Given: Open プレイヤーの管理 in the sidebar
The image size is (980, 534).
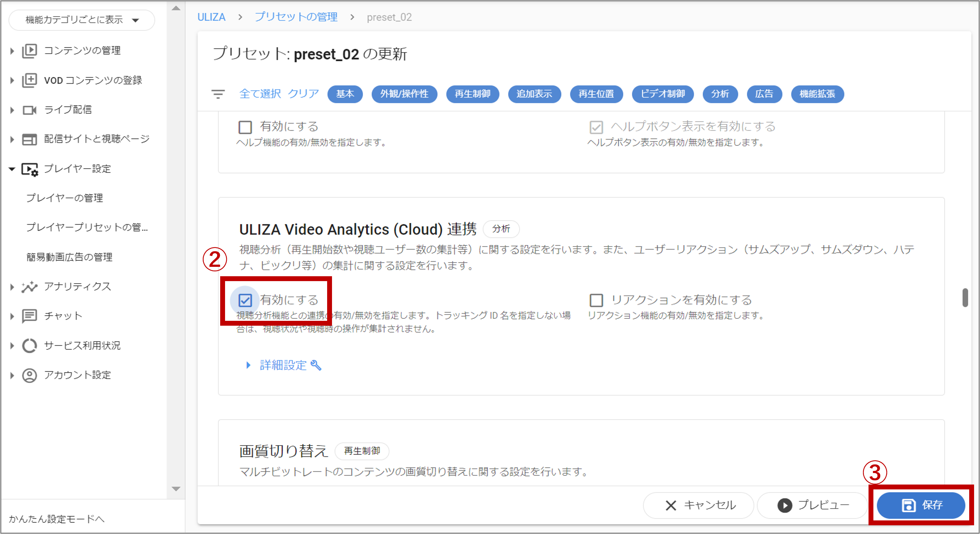Looking at the screenshot, I should 64,198.
